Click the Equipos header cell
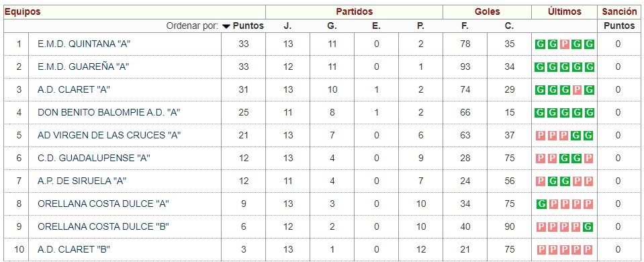 (134, 12)
